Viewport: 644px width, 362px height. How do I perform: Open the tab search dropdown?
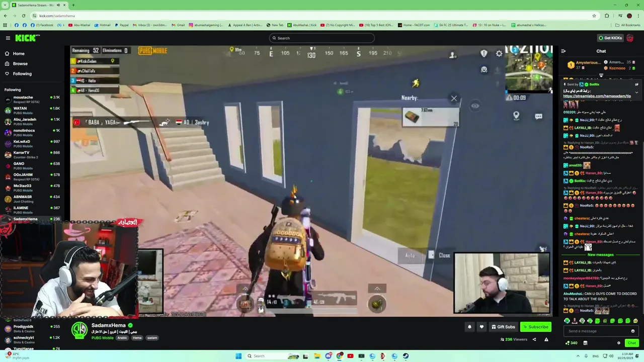(5, 5)
